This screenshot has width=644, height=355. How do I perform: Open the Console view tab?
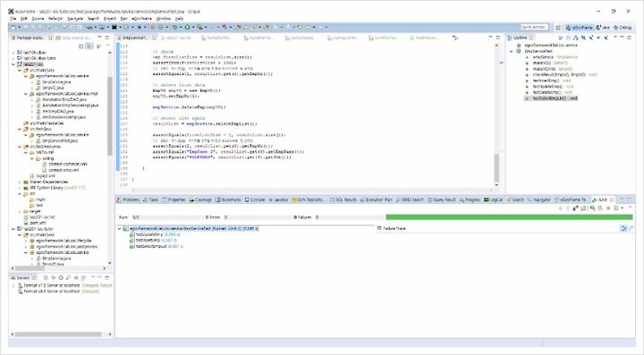tap(255, 199)
